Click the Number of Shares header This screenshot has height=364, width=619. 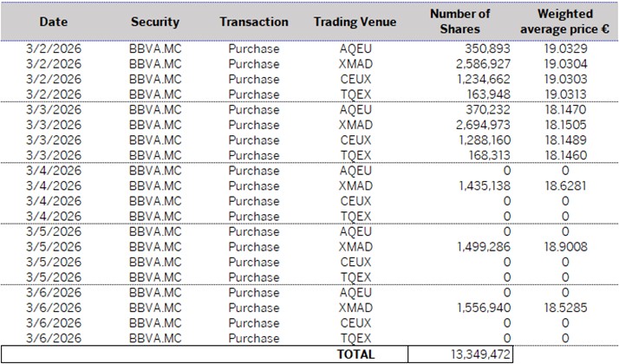click(459, 21)
